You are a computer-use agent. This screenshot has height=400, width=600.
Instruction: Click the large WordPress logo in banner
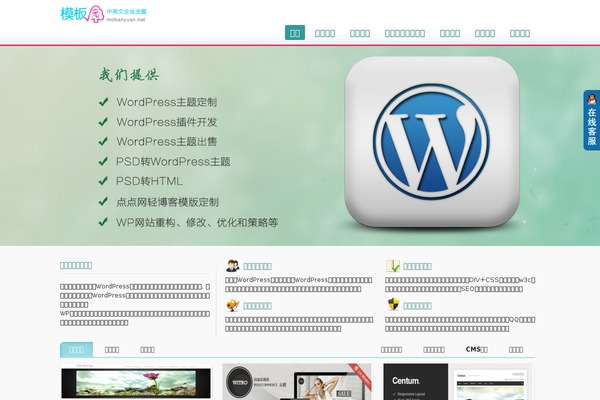point(432,142)
